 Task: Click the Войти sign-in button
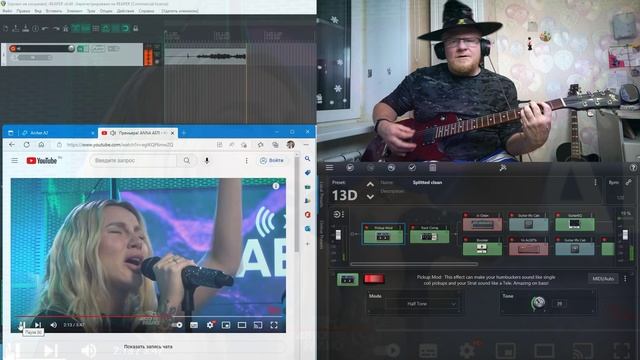pyautogui.click(x=272, y=160)
